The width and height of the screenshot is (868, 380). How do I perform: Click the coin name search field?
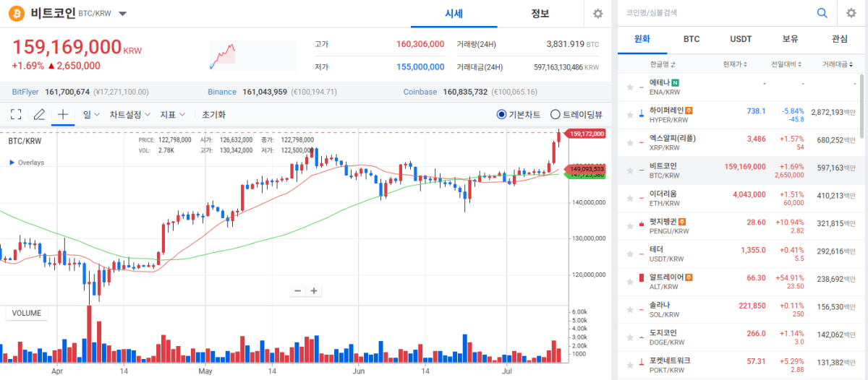click(716, 13)
